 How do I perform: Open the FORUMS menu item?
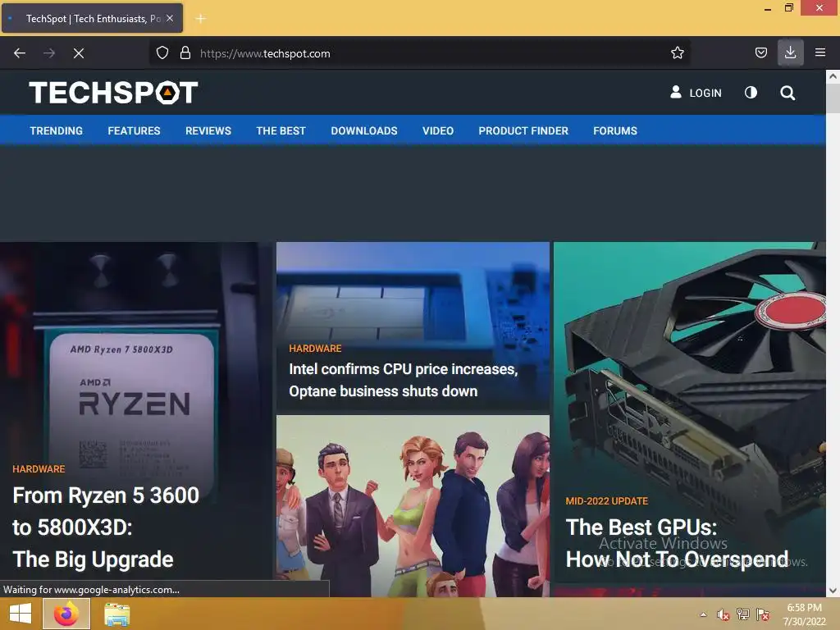pos(615,130)
